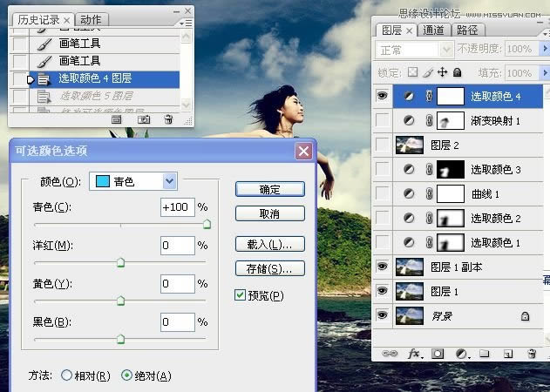Select the 相对 relative method radio button
This screenshot has width=550, height=392.
tap(66, 375)
